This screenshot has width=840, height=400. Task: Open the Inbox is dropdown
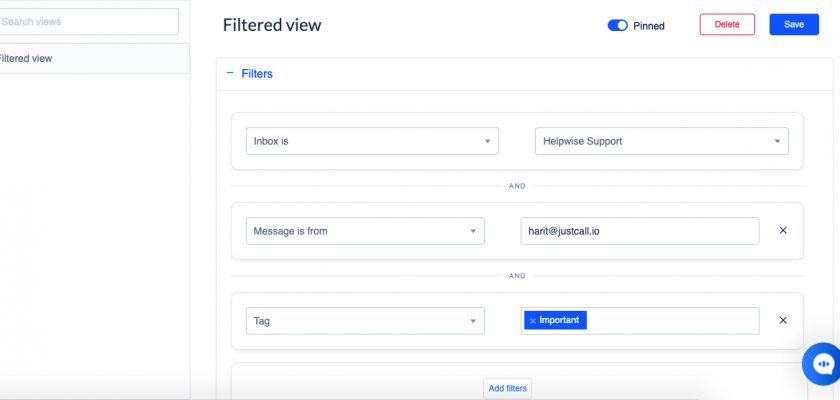pos(372,141)
